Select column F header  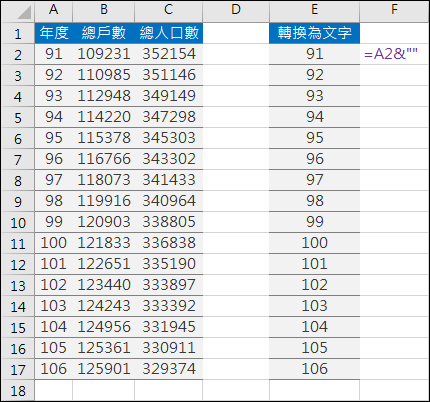pos(394,11)
